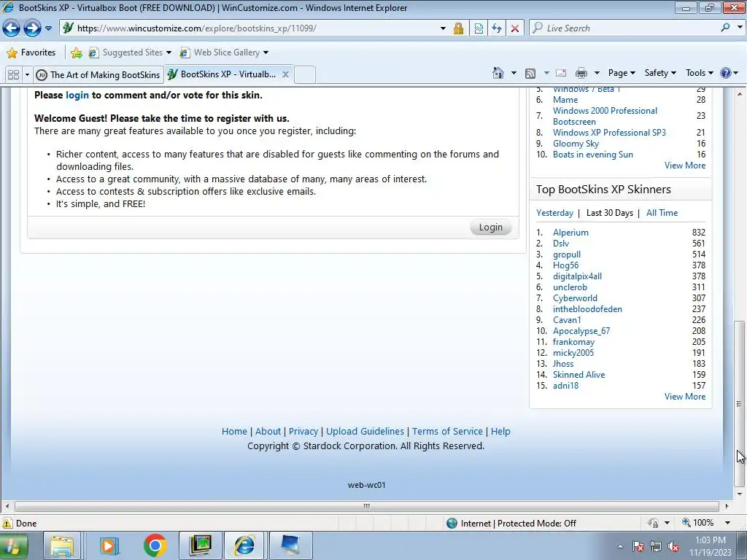Click the vertical scrollbar thumb

click(739, 404)
